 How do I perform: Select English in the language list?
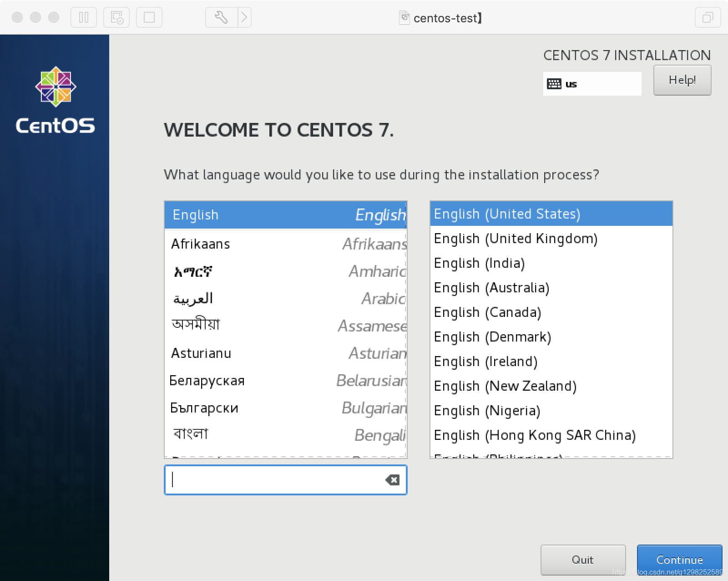[x=285, y=215]
